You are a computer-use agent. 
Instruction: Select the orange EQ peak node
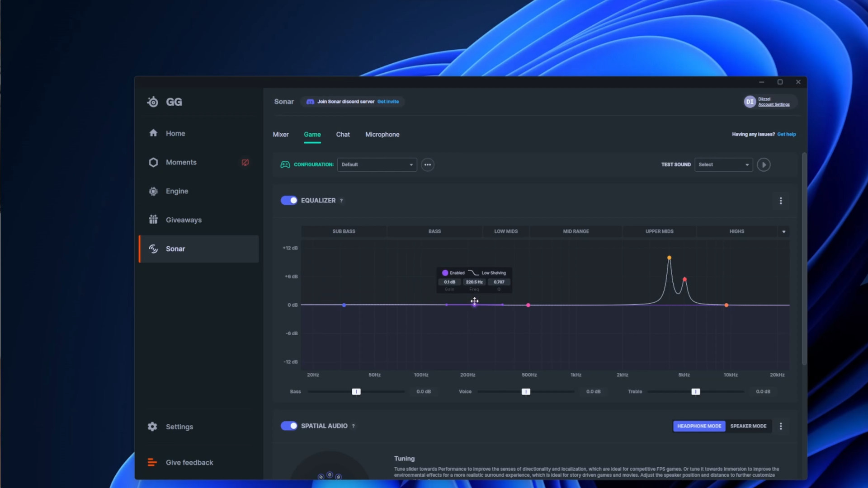coord(669,258)
